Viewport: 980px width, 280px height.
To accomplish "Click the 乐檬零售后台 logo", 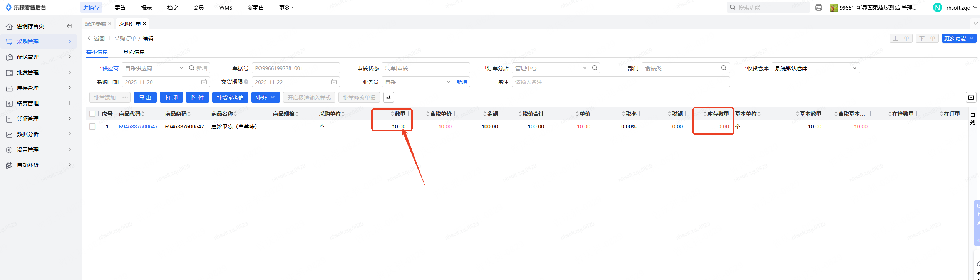I will pos(25,7).
